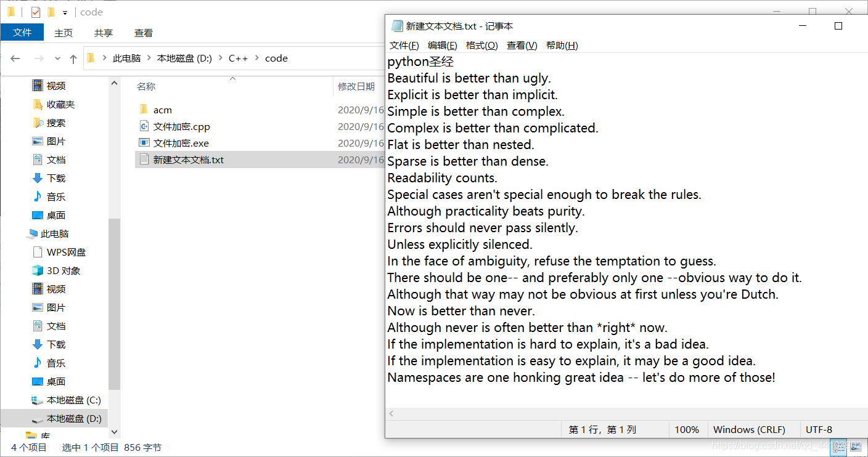Click the line 'Unless explicitly silenced.'
This screenshot has width=868, height=457.
(460, 245)
